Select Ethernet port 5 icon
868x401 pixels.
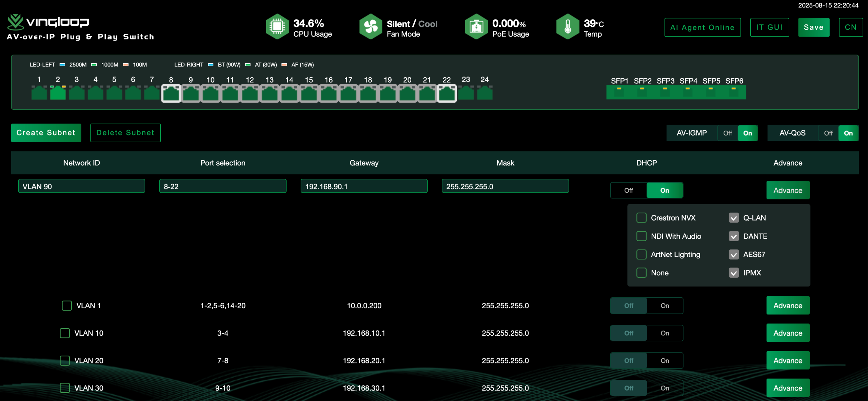(114, 92)
